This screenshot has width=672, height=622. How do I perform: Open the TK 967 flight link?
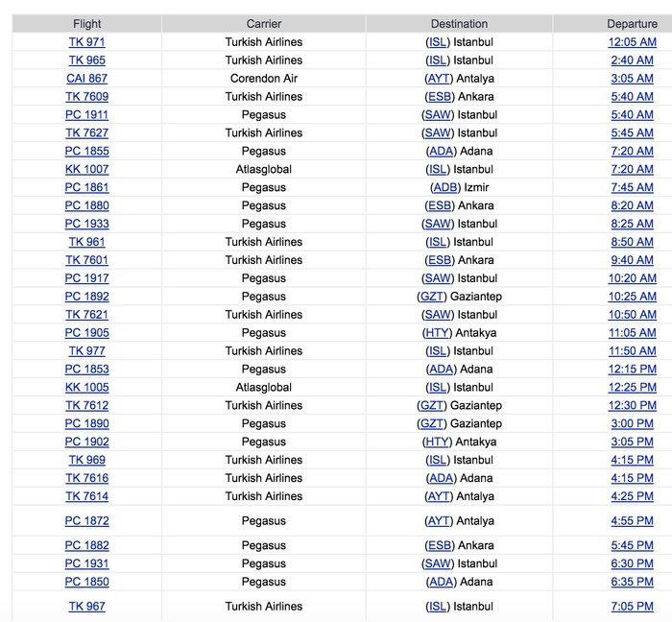click(x=86, y=607)
